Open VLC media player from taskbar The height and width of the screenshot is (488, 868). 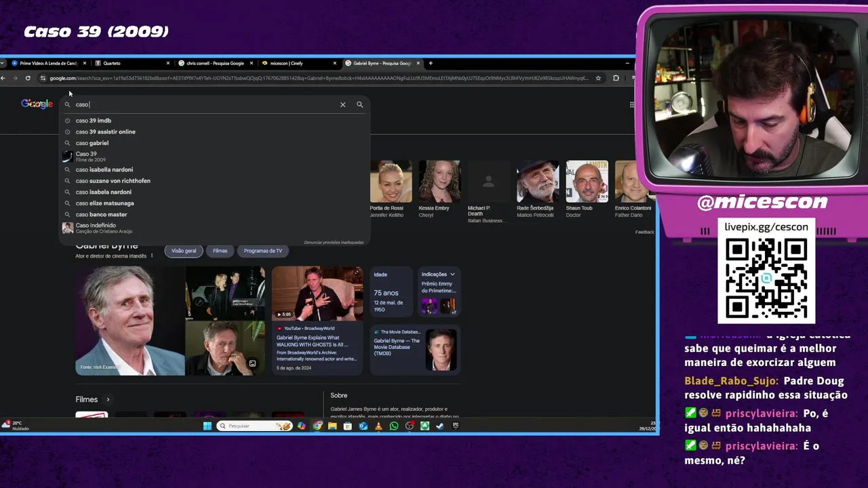click(x=378, y=426)
